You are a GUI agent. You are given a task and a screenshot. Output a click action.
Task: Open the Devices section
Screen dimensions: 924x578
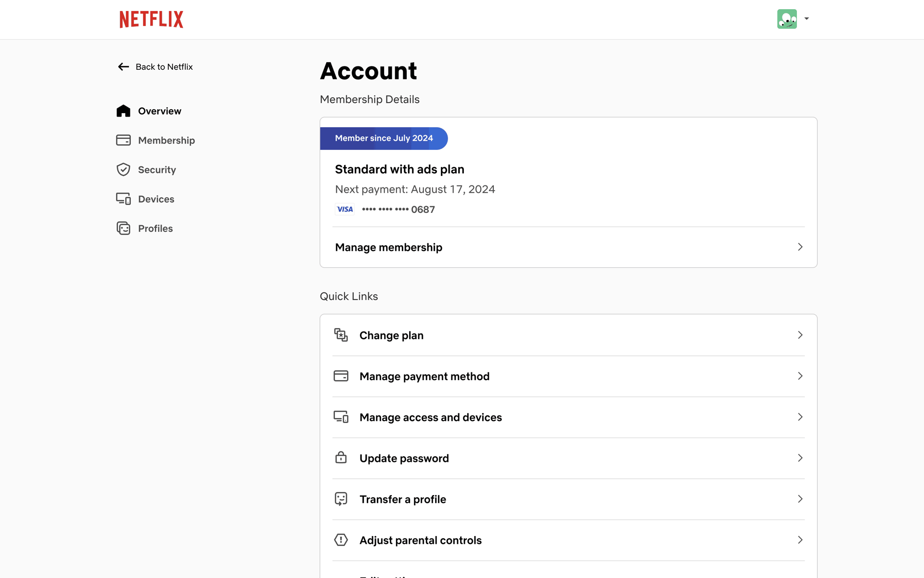156,199
